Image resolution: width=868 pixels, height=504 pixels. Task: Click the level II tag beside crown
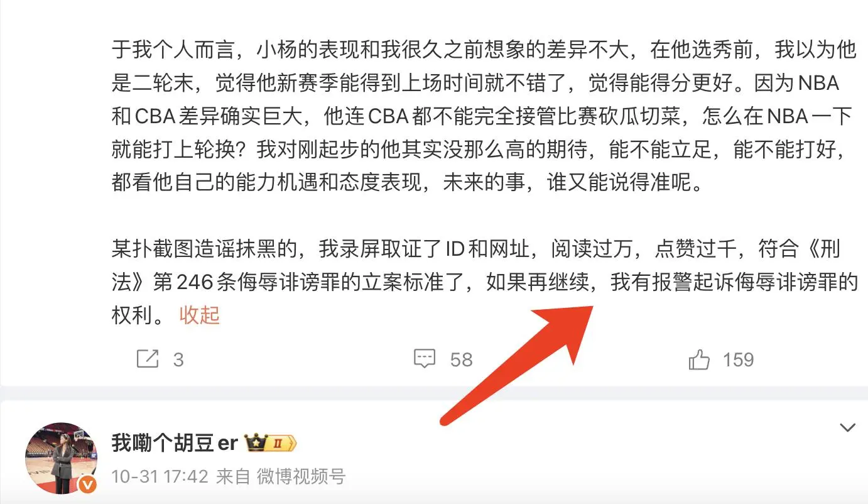282,444
